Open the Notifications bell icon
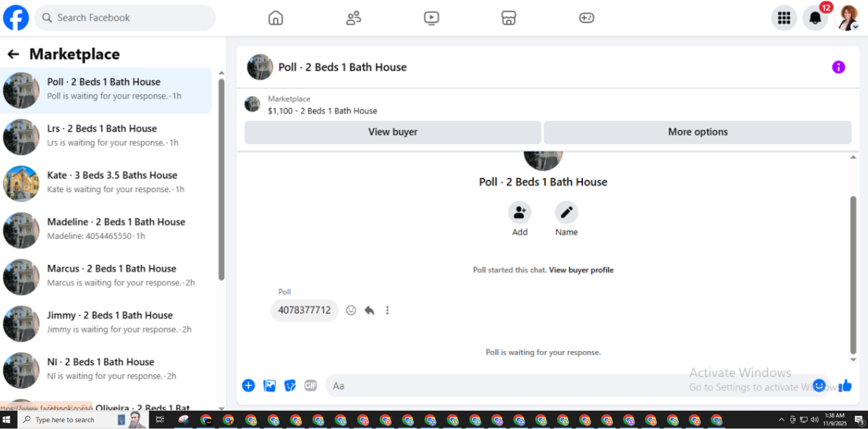Screen dimensions: 868x429 point(815,18)
